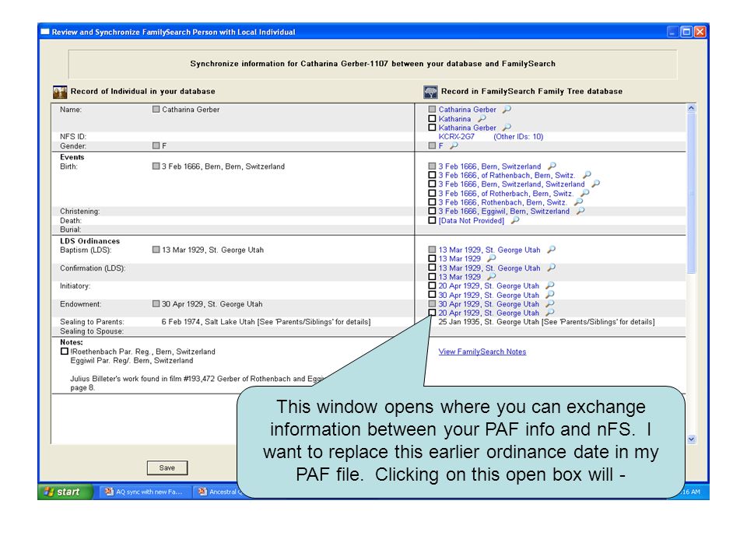
Task: Click magnifier on Baptism row's FamilySearch St. George Utah entry
Action: pyautogui.click(x=551, y=249)
